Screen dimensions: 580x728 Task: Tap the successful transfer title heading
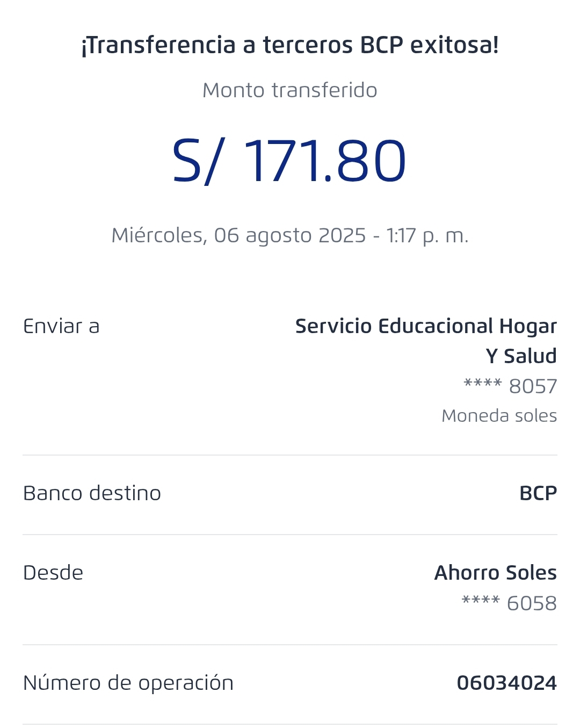(x=290, y=45)
